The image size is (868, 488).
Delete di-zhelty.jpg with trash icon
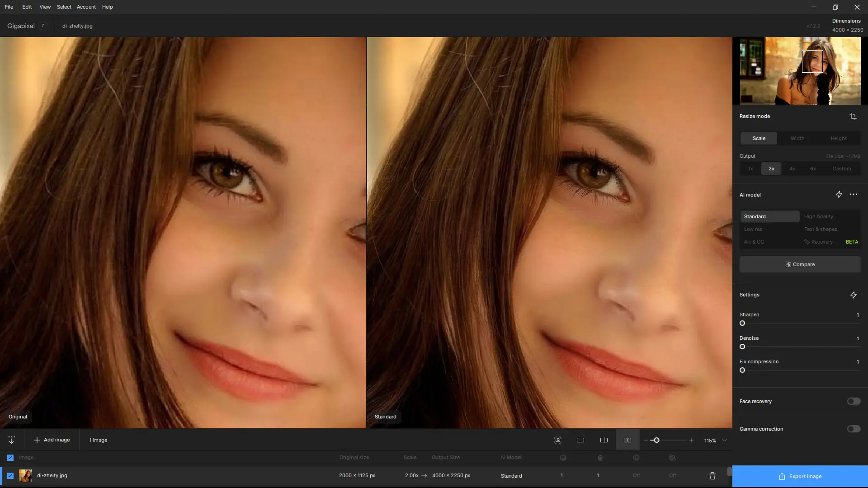tap(712, 476)
